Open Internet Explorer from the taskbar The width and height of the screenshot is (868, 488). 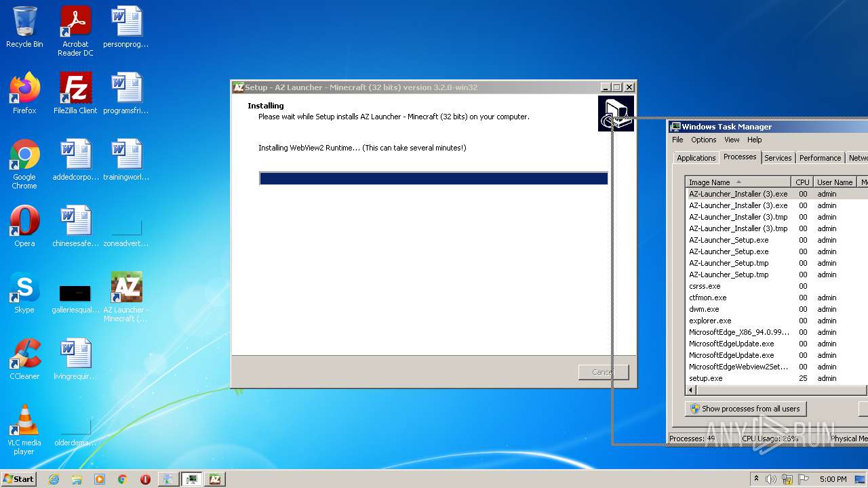point(54,479)
